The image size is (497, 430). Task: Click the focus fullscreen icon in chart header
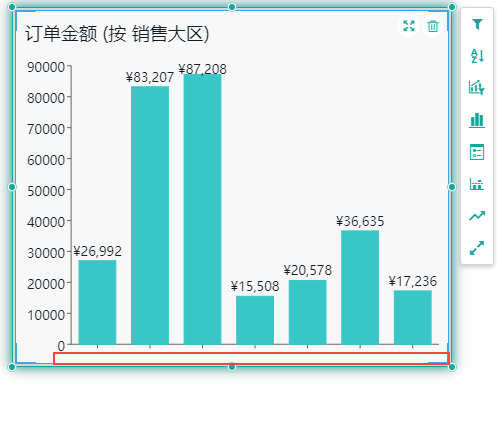pos(409,26)
